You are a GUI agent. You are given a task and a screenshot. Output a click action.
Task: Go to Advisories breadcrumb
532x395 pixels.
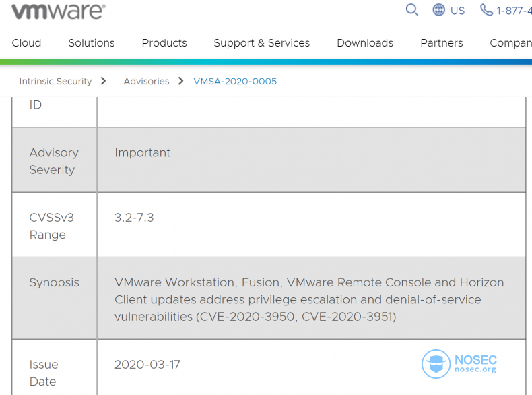click(146, 82)
